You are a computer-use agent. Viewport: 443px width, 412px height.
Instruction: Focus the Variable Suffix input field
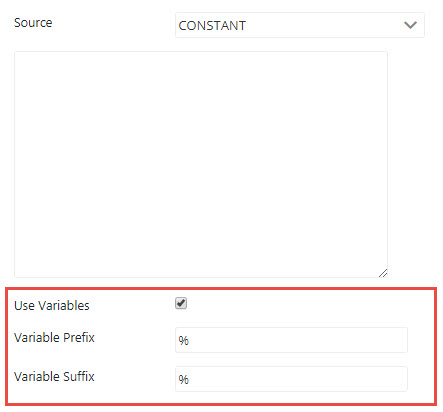[x=291, y=379]
